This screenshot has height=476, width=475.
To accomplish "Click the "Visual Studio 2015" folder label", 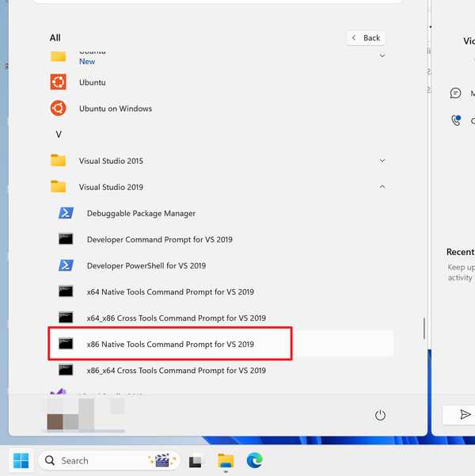I will coord(111,161).
